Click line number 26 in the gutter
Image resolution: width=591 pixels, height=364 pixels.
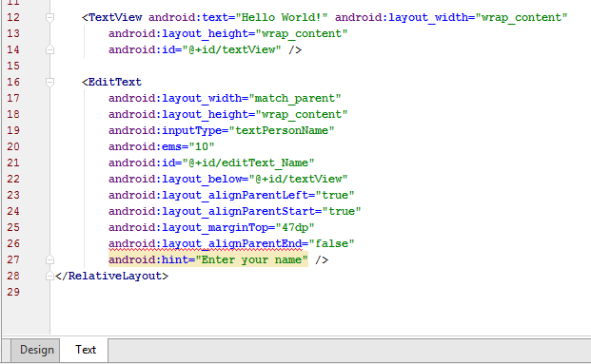13,243
